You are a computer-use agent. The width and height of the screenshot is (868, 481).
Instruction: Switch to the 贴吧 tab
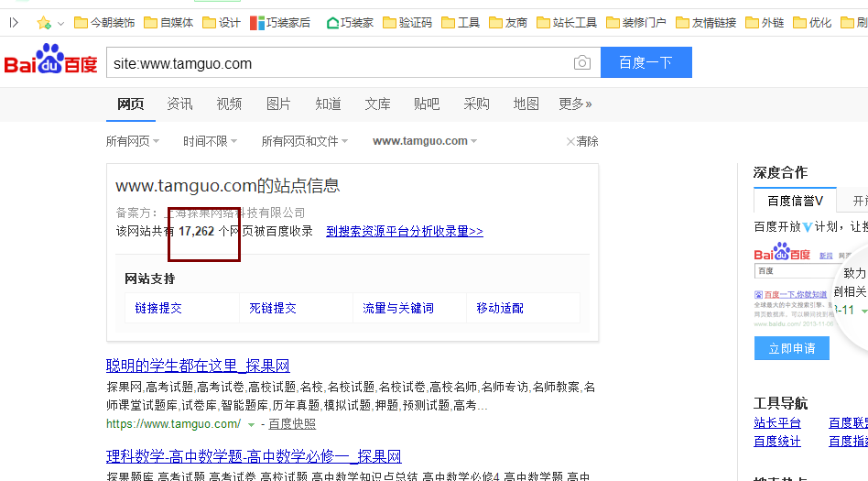click(427, 104)
